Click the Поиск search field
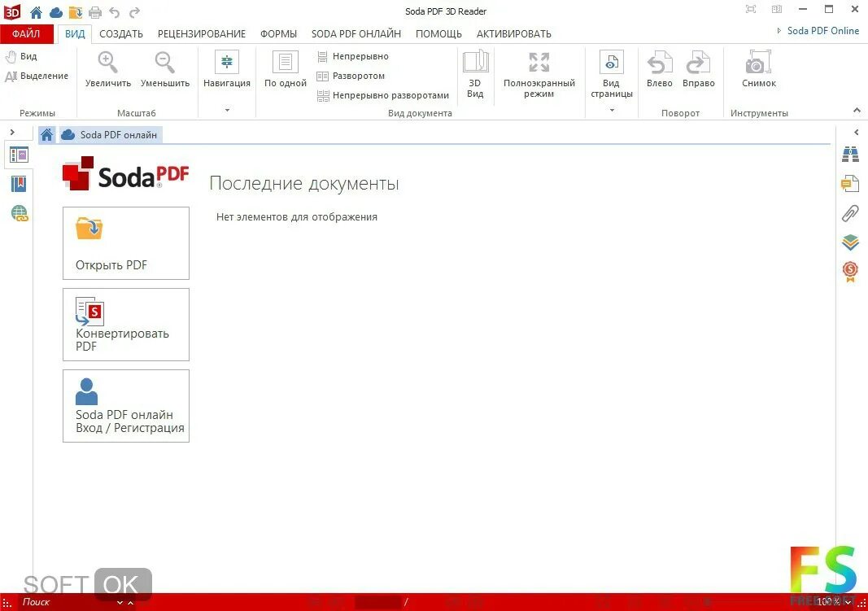Viewport: 868px width, 611px height. coord(67,602)
